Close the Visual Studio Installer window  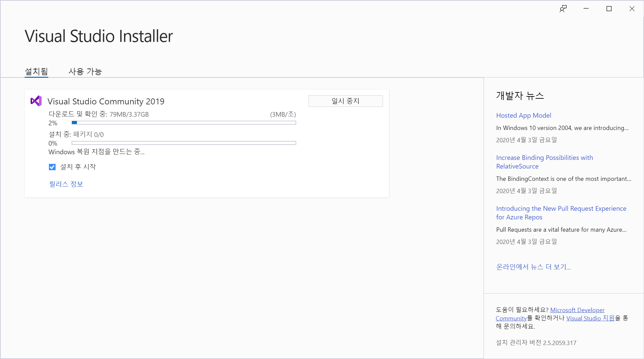(632, 9)
